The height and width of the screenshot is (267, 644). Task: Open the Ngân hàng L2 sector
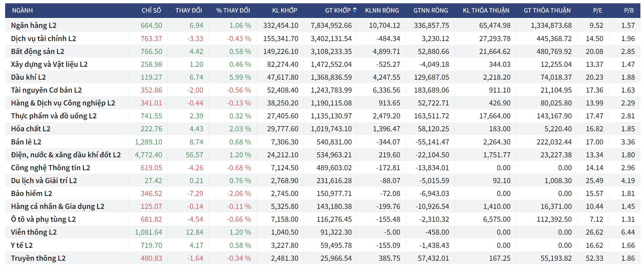(34, 25)
